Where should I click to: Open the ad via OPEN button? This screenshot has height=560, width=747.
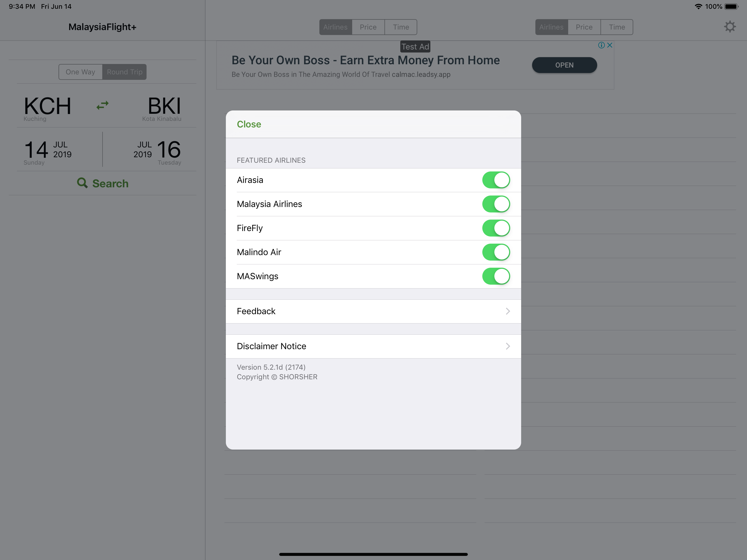click(564, 65)
